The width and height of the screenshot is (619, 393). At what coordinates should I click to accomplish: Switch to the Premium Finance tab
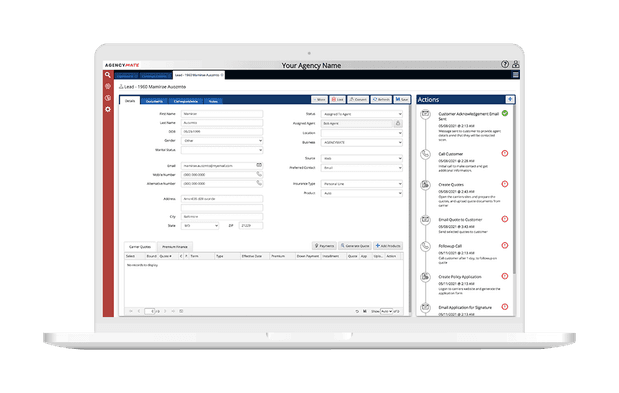pyautogui.click(x=175, y=247)
